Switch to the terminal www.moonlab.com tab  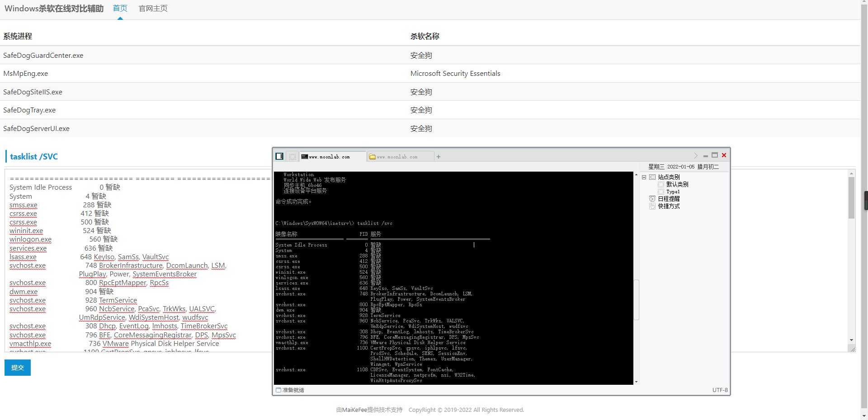click(333, 157)
